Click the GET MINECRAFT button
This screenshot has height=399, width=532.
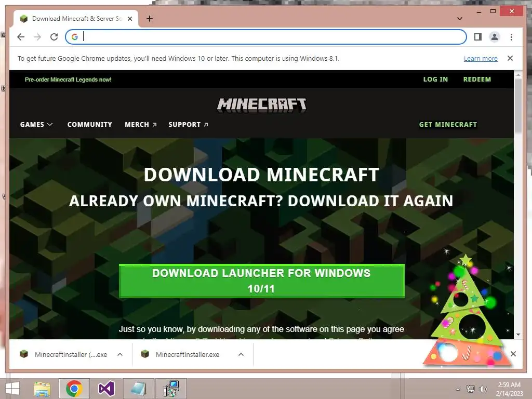point(448,125)
